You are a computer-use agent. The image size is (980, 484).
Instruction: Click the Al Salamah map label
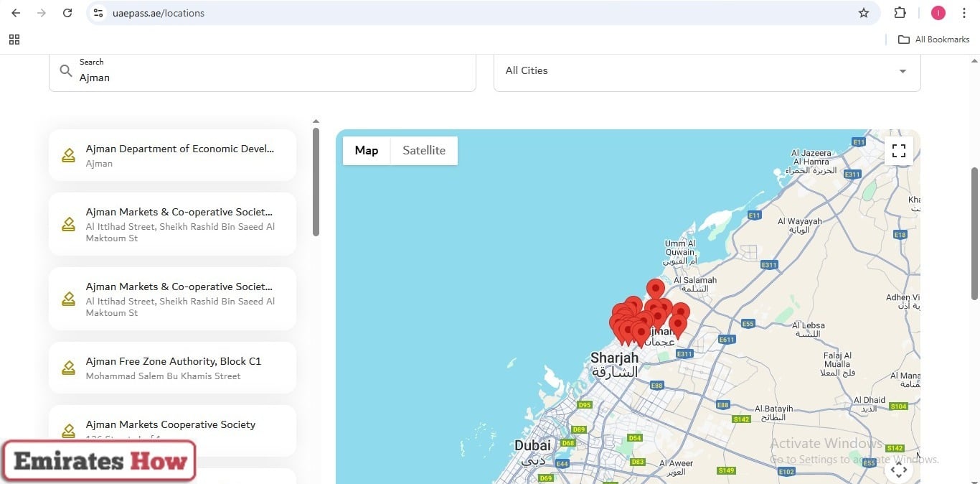(694, 284)
